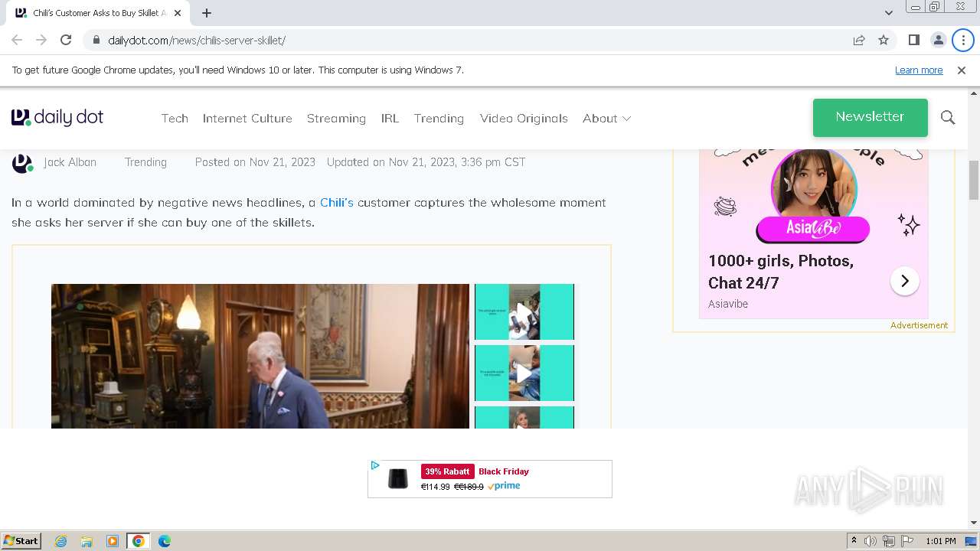The image size is (980, 551).
Task: Open the Chrome three-dot menu
Action: [963, 40]
